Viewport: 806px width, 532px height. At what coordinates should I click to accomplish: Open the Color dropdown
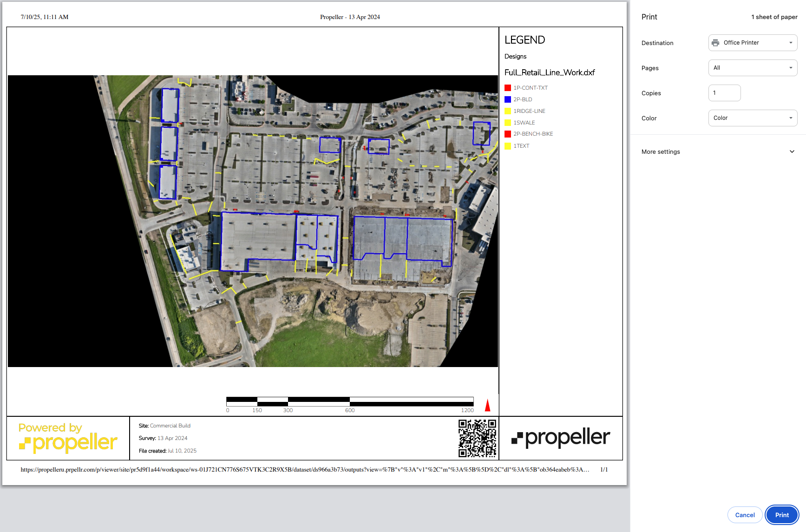click(752, 118)
